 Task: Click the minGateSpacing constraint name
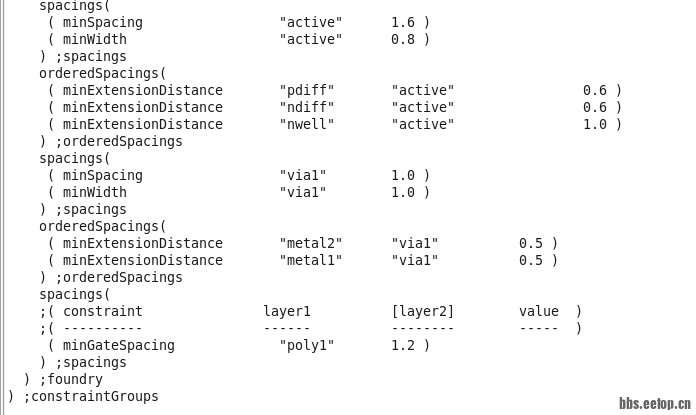pyautogui.click(x=119, y=345)
